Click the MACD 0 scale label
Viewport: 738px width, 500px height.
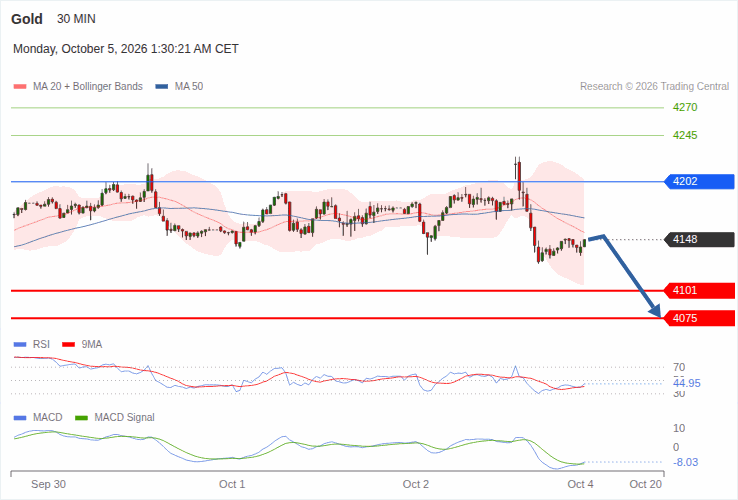(676, 447)
